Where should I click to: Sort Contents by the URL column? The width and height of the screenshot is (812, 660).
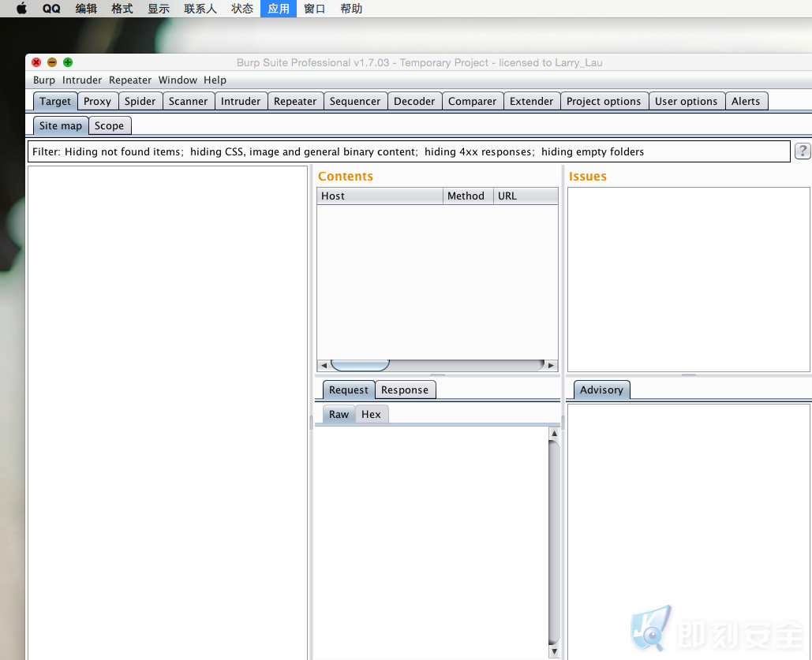(x=525, y=196)
